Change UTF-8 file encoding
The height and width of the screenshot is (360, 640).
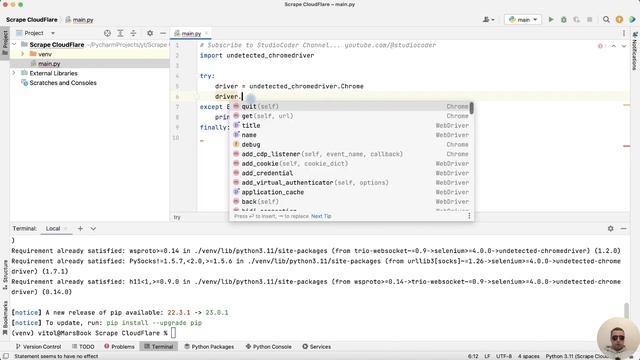coord(504,356)
